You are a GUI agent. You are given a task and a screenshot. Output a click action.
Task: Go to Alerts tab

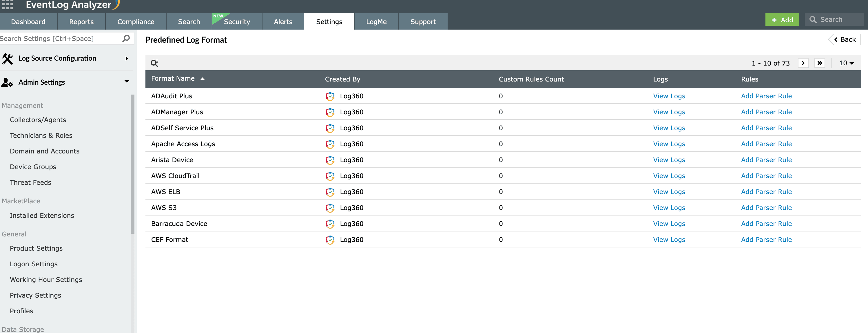[283, 21]
